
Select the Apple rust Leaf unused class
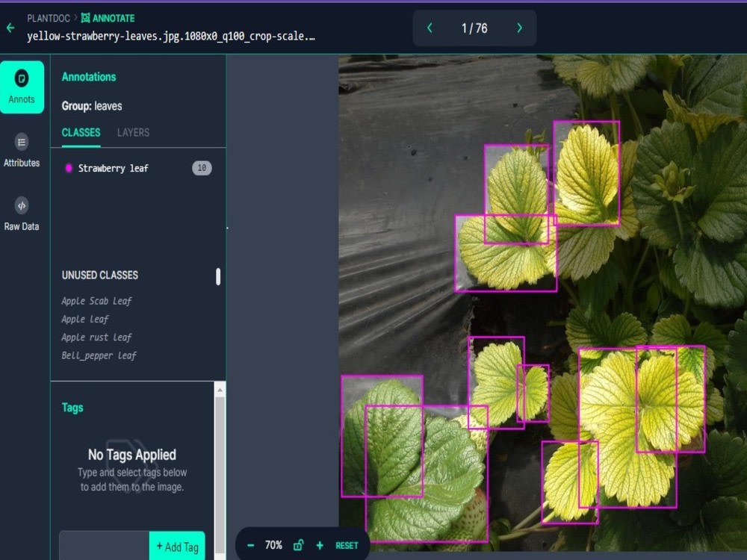(x=96, y=337)
